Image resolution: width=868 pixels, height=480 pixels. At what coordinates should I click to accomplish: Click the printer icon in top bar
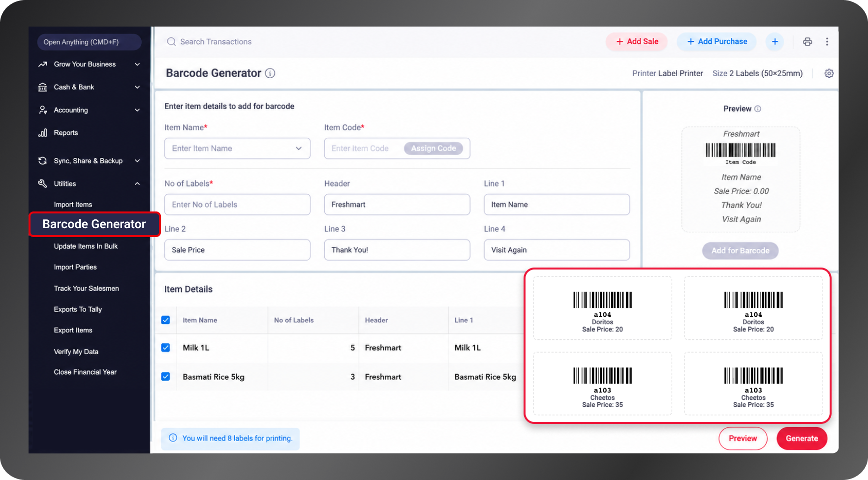[807, 42]
